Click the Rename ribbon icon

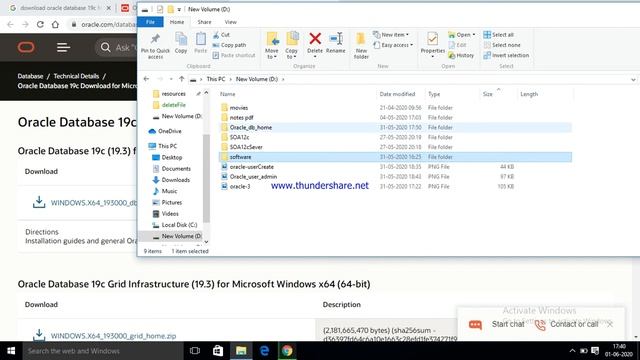pos(336,39)
